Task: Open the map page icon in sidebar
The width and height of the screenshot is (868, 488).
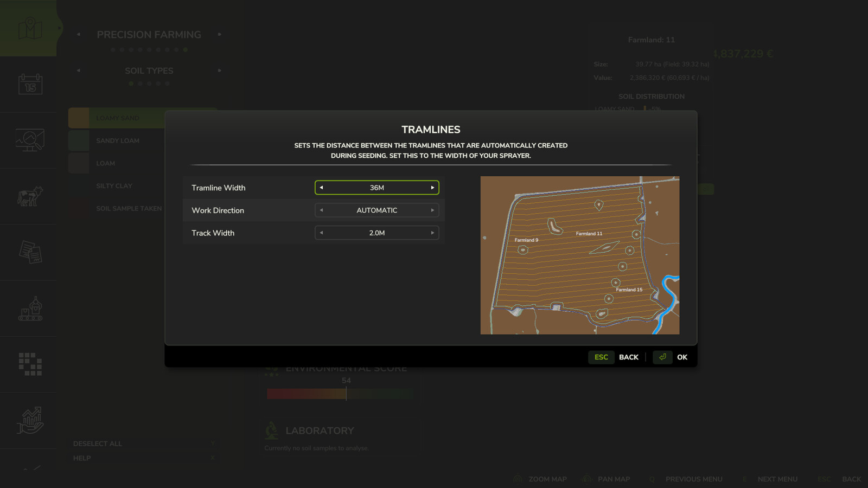Action: point(30,28)
